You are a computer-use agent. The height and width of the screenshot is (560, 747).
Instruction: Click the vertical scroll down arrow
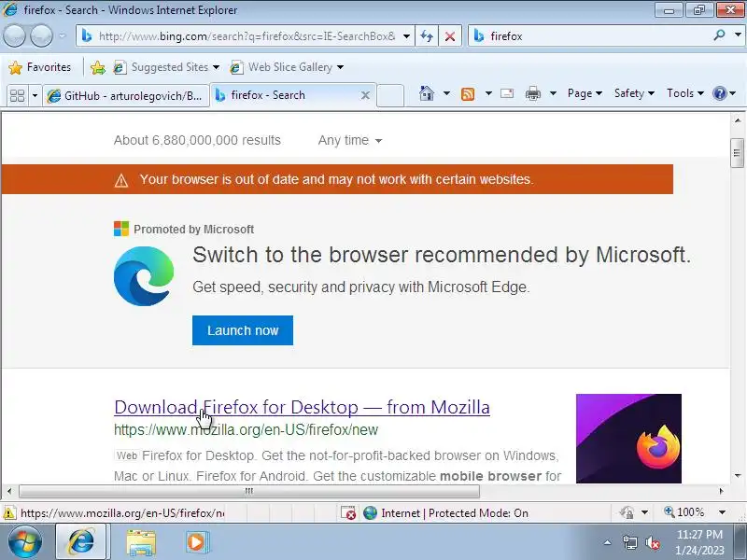(x=738, y=476)
